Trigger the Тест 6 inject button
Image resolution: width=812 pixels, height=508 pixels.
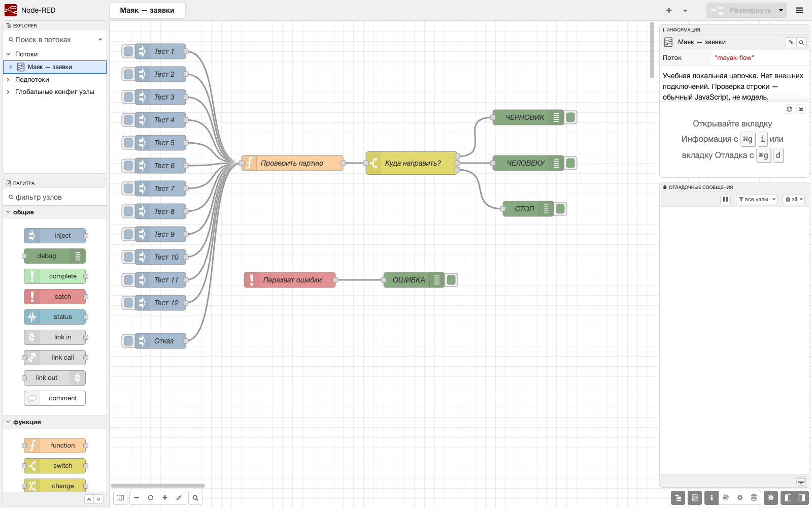point(128,166)
